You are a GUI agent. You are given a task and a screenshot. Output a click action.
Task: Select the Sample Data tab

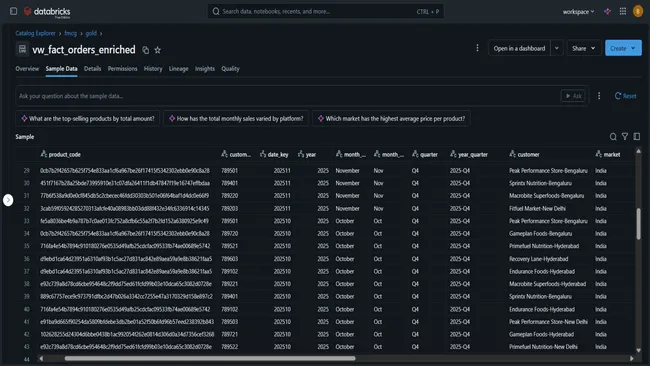coord(61,69)
